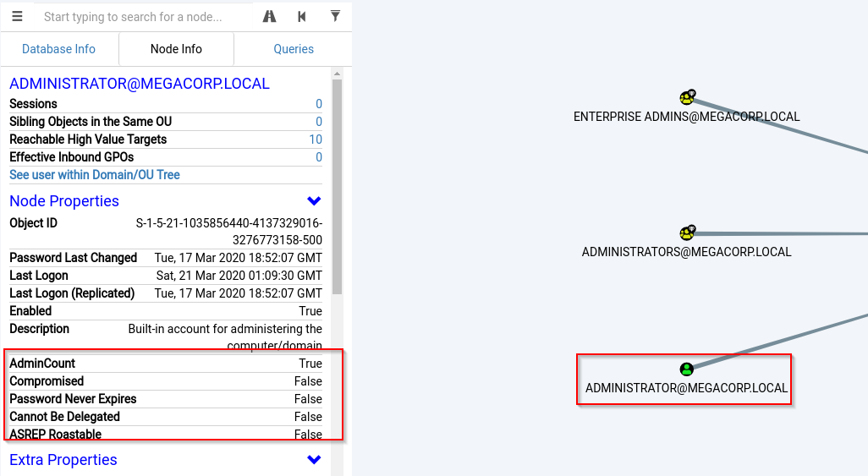
Task: Collapse the Extra Properties chevron
Action: click(x=314, y=459)
